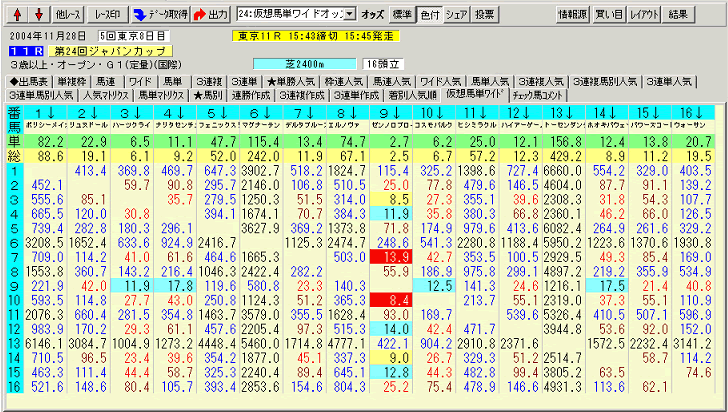Toggle the 標準 odds display mode
This screenshot has width=728, height=412.
pos(402,15)
